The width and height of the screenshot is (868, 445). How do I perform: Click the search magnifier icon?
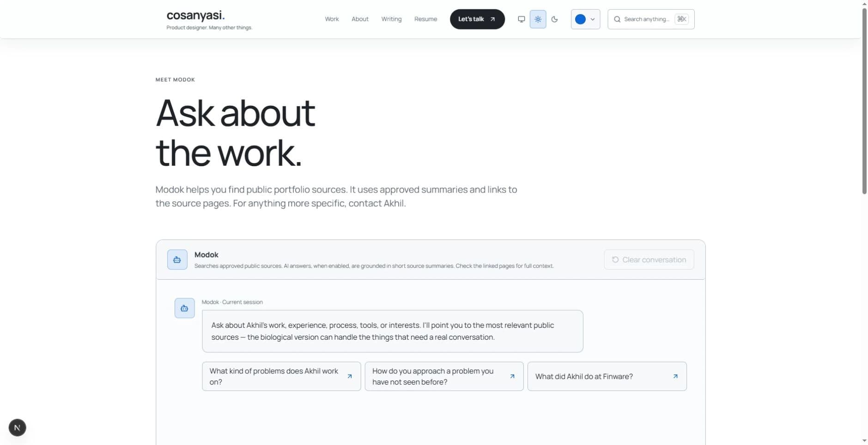617,19
